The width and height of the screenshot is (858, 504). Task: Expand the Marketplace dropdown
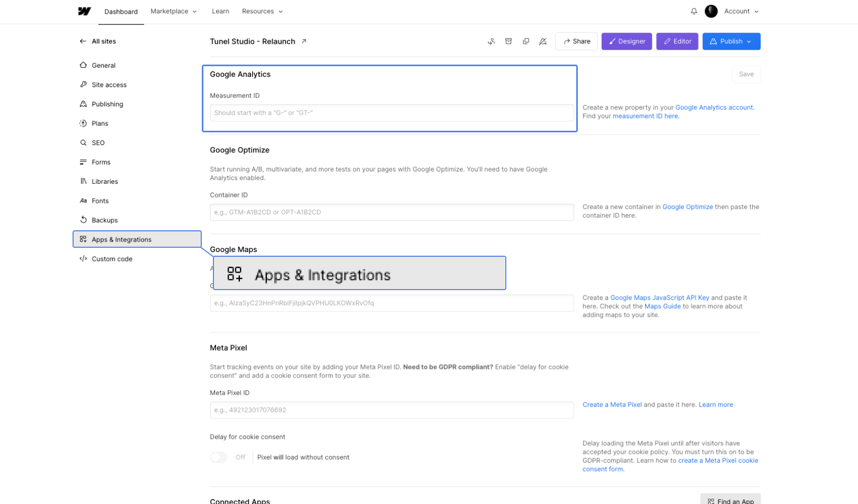tap(173, 11)
